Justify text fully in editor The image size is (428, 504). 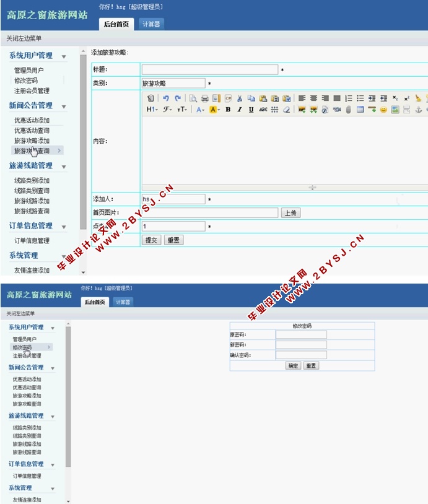click(337, 98)
